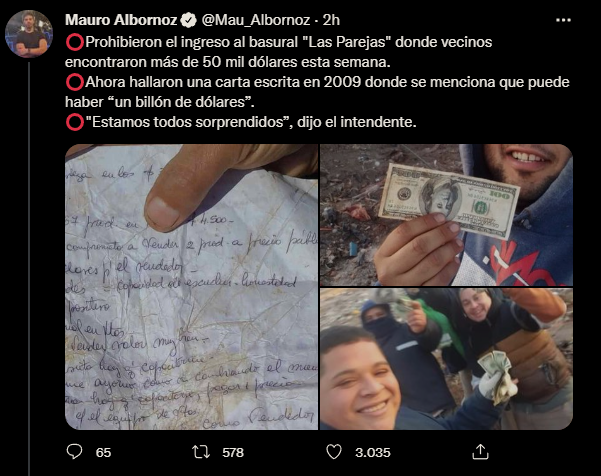601x476 pixels.
Task: Enlarge the handwritten letter photo
Action: (191, 287)
